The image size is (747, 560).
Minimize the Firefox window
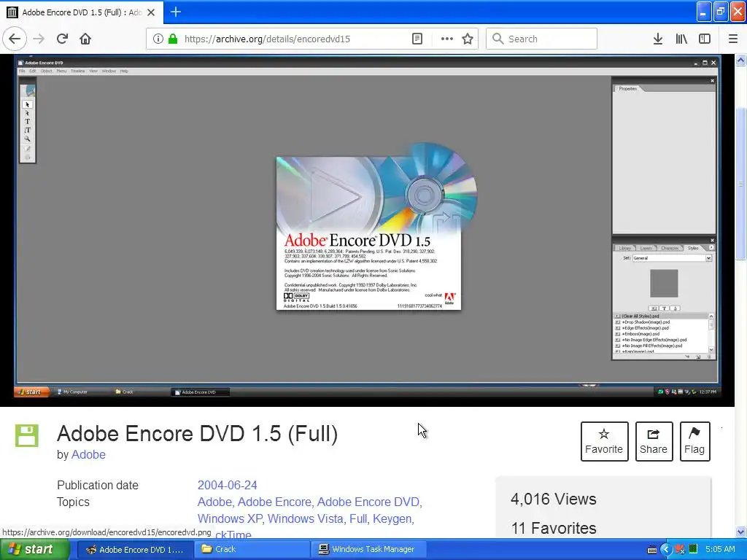point(704,12)
